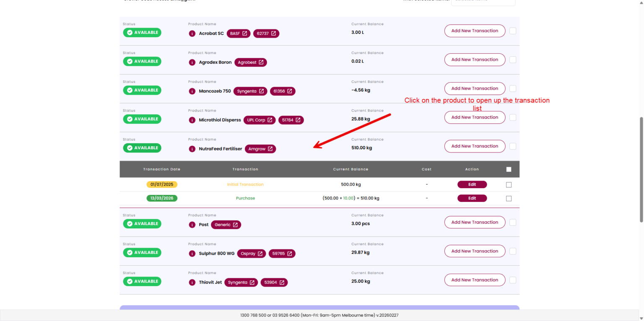The height and width of the screenshot is (321, 644).
Task: Edit the Initial Transaction entry
Action: point(472,185)
